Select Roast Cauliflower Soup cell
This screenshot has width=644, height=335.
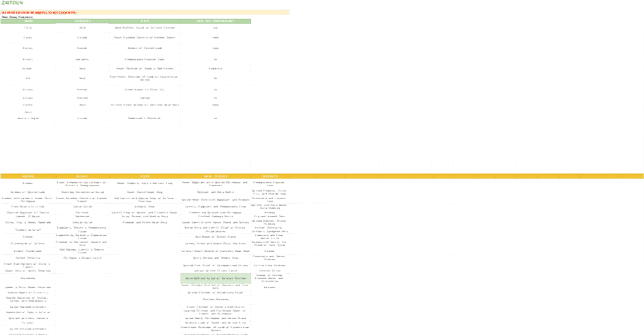point(145,192)
